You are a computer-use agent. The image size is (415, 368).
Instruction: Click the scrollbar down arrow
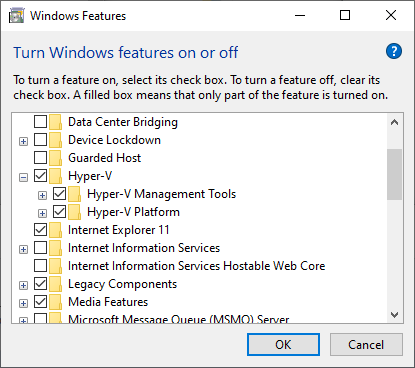click(395, 315)
